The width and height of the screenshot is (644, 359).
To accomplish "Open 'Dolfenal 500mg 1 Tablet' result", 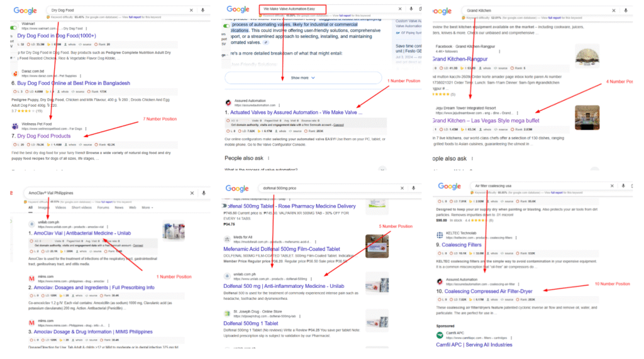I will 251,324.
